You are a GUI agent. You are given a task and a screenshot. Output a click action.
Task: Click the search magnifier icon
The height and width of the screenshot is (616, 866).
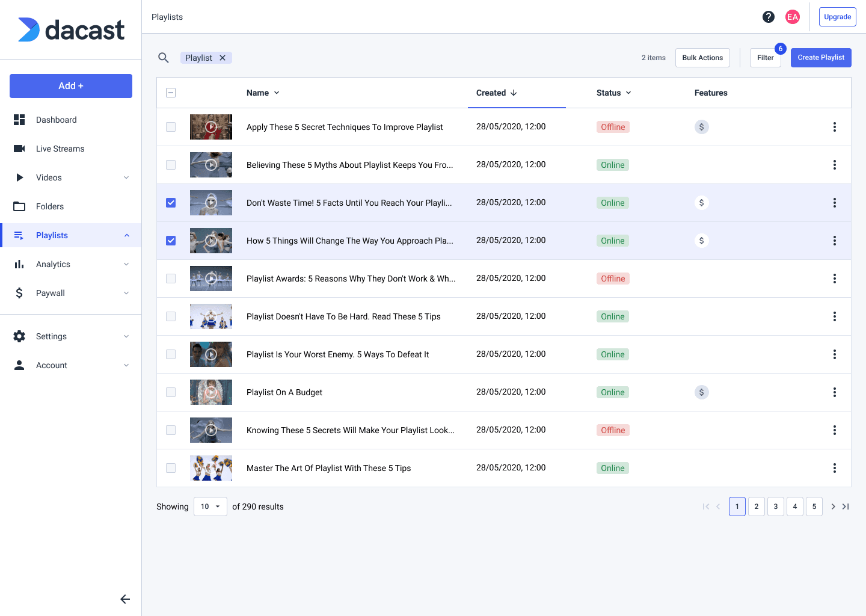[163, 58]
